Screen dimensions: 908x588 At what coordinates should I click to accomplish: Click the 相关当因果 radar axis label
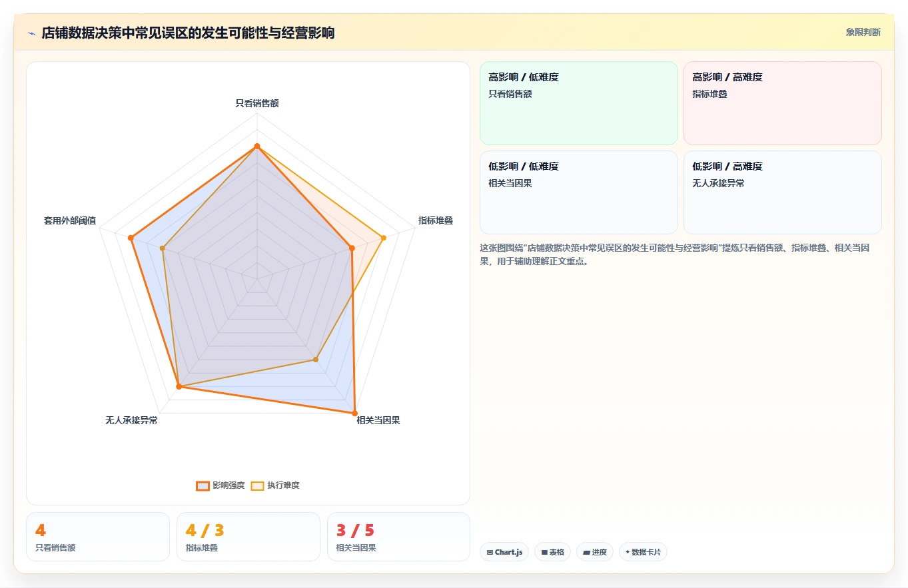pyautogui.click(x=378, y=420)
